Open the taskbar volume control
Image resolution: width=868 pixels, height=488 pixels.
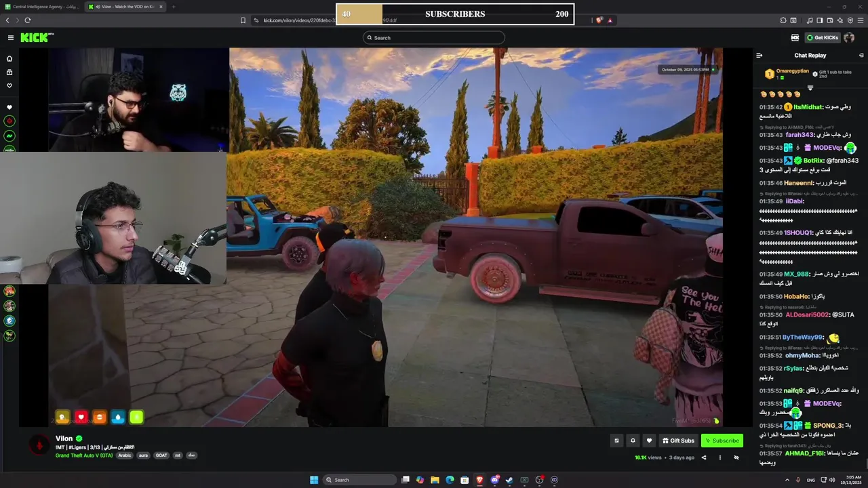[x=832, y=480]
